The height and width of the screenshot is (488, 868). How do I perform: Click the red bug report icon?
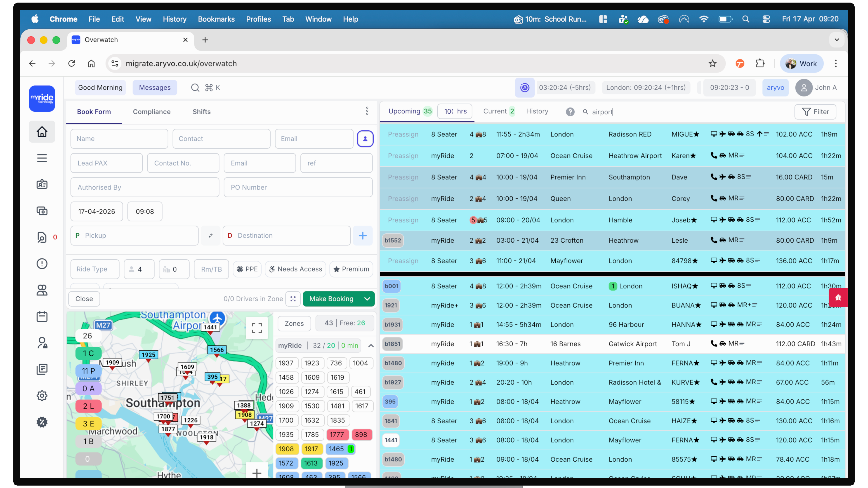(x=838, y=297)
